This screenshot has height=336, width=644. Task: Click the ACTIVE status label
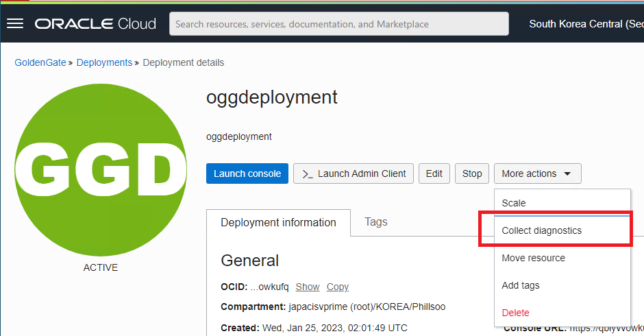(x=101, y=267)
